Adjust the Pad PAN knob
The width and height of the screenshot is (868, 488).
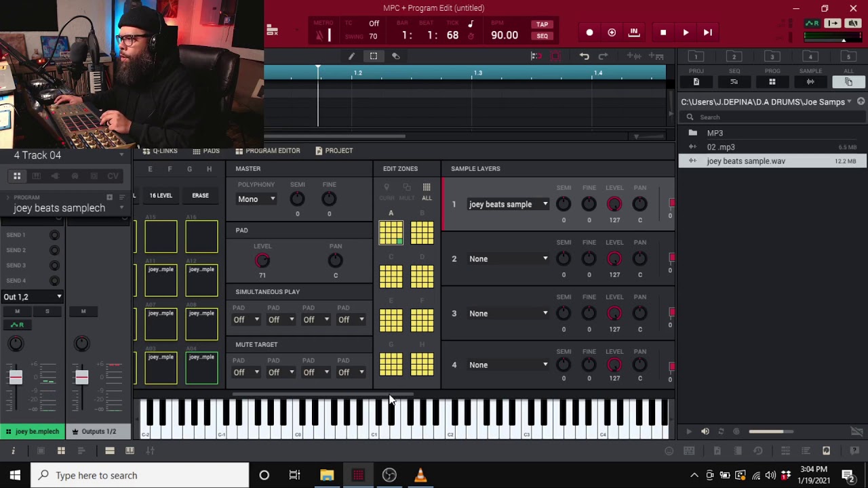[x=335, y=260]
